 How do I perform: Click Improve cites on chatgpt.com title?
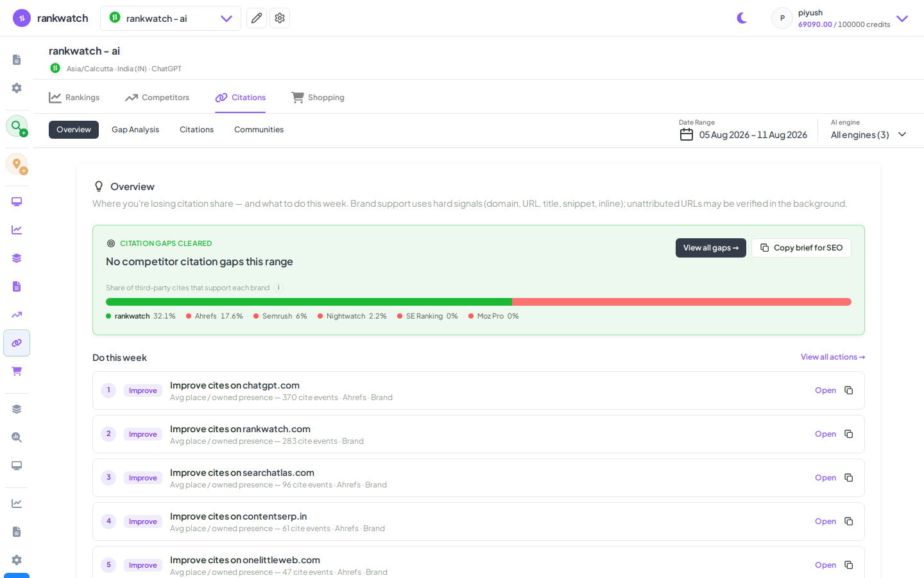[235, 385]
